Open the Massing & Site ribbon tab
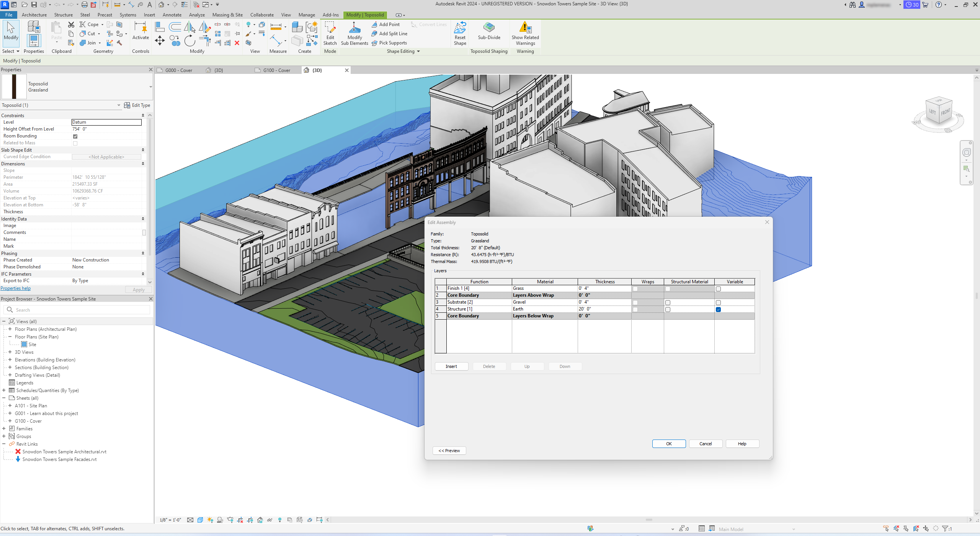 tap(227, 15)
